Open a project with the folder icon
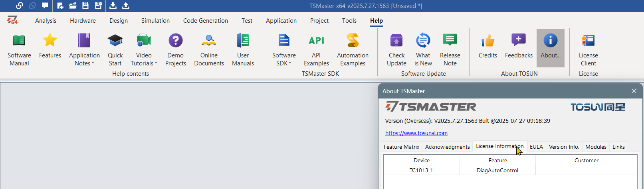The width and height of the screenshot is (644, 189). (73, 6)
